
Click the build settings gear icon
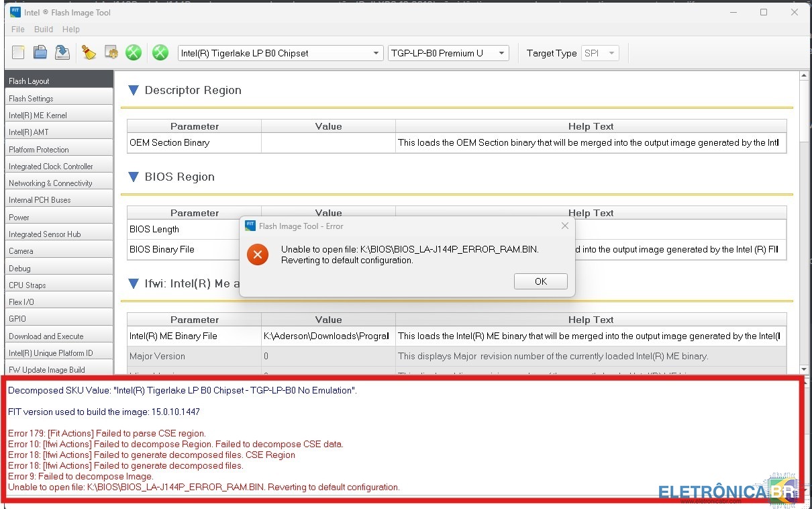[111, 52]
